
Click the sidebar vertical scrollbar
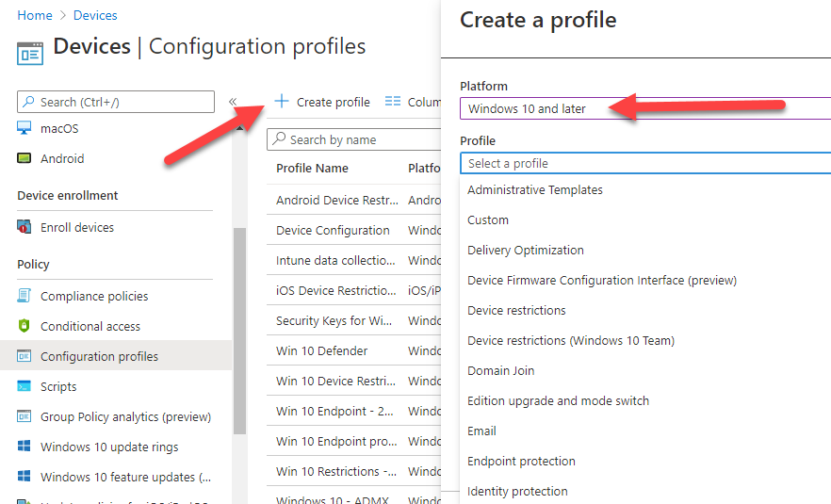click(239, 330)
